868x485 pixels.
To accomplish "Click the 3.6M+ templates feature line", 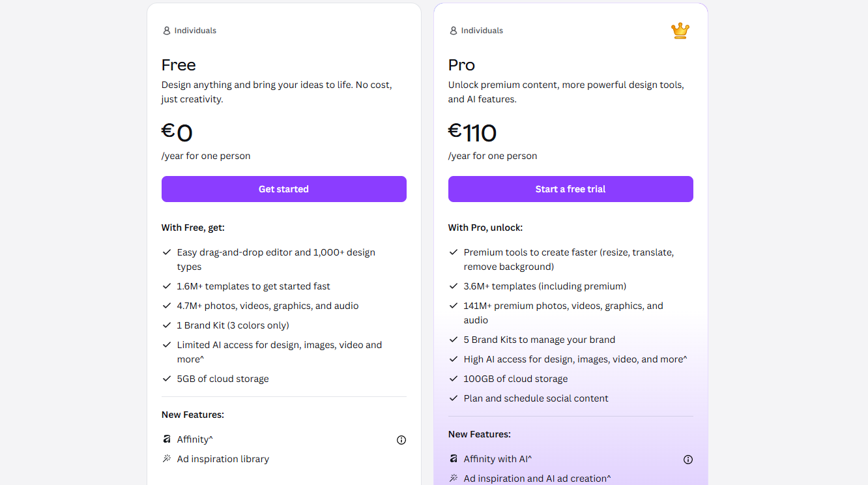I will point(545,286).
